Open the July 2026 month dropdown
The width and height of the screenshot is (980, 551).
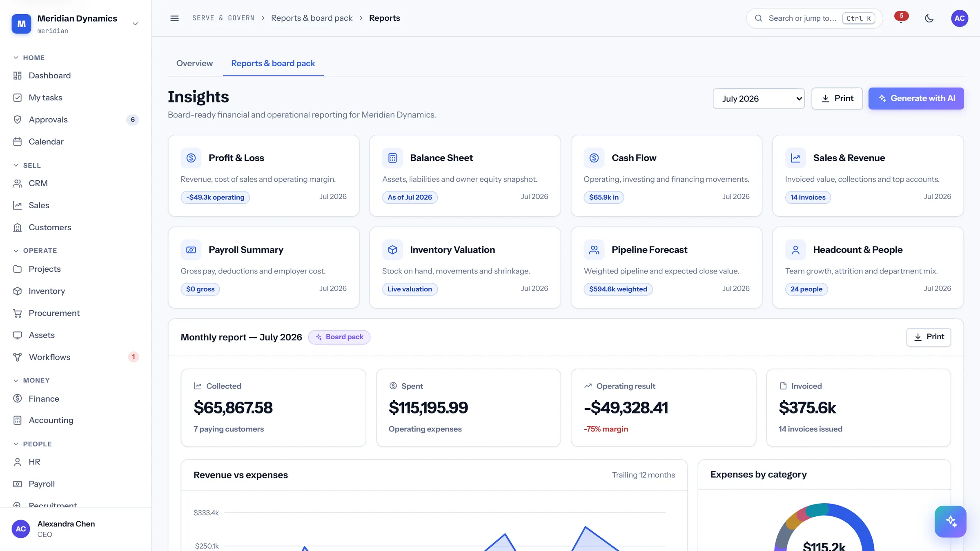[x=759, y=98]
